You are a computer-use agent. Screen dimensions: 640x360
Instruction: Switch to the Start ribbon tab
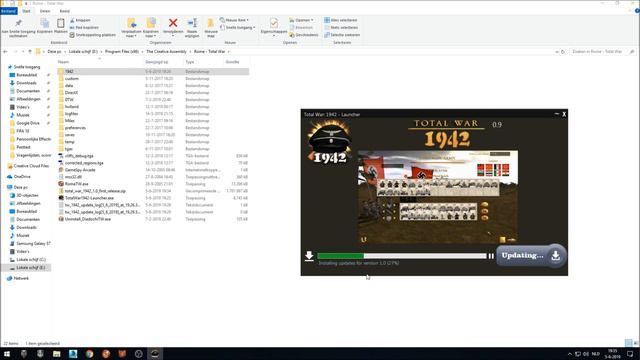pos(26,11)
